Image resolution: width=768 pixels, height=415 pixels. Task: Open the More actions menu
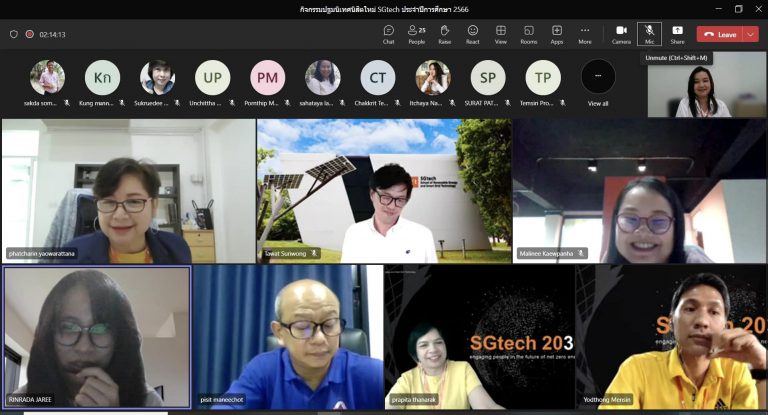[585, 34]
